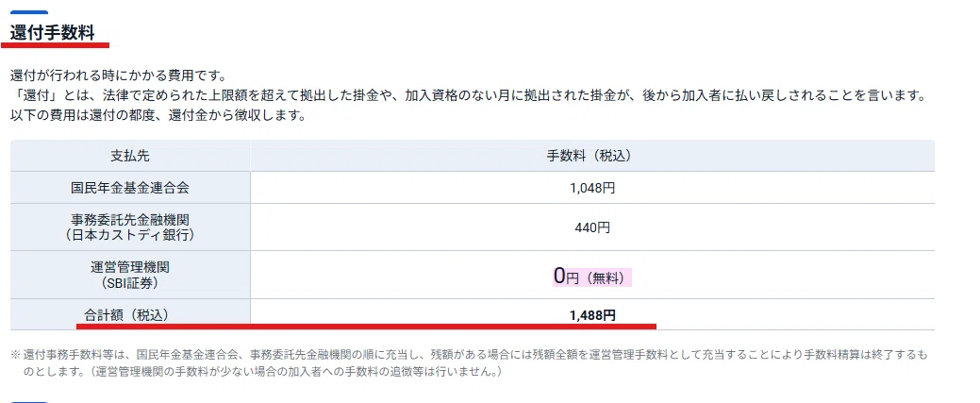Click the SBI証券 text in table
This screenshot has height=403, width=980.
130,283
